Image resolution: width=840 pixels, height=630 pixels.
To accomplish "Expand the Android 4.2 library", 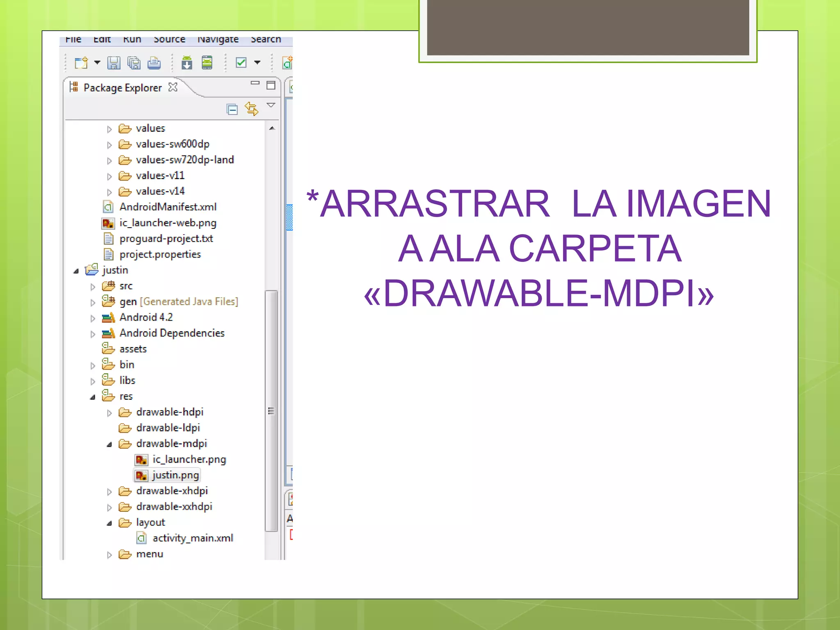I will pyautogui.click(x=93, y=318).
